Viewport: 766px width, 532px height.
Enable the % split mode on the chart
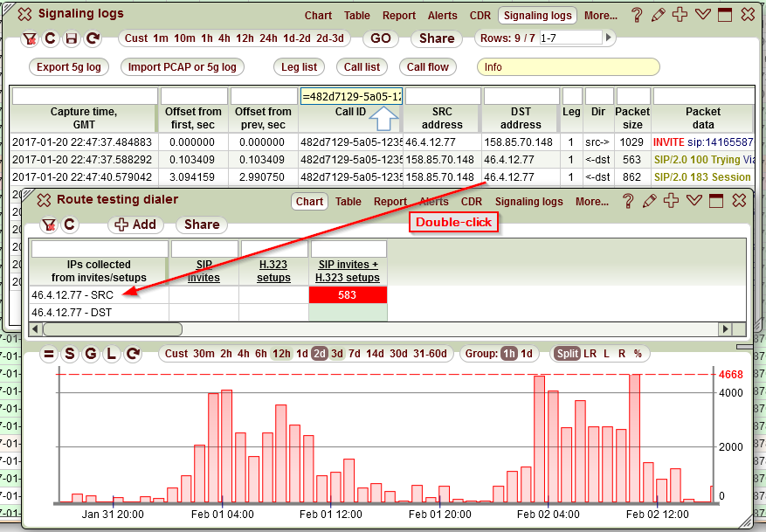tap(636, 354)
